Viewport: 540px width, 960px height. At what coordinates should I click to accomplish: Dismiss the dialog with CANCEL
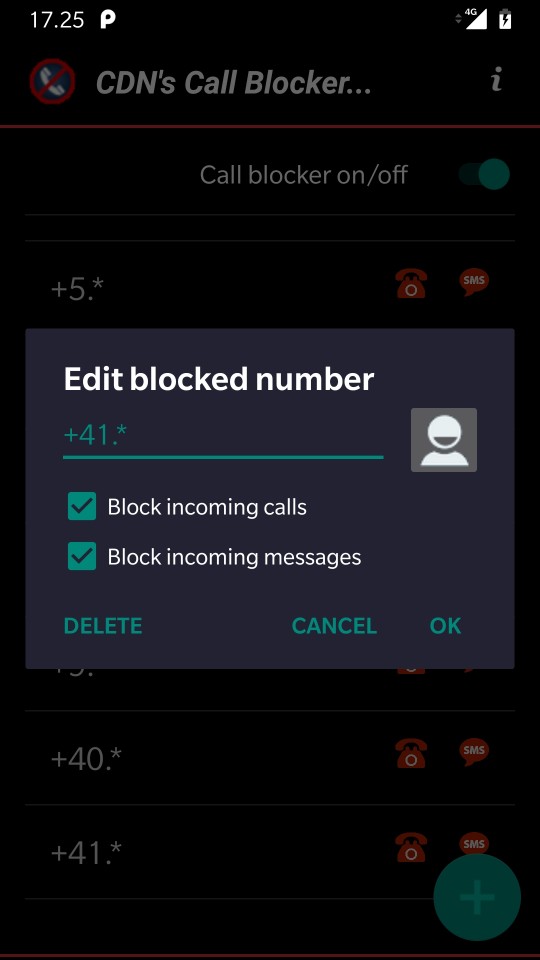point(334,626)
